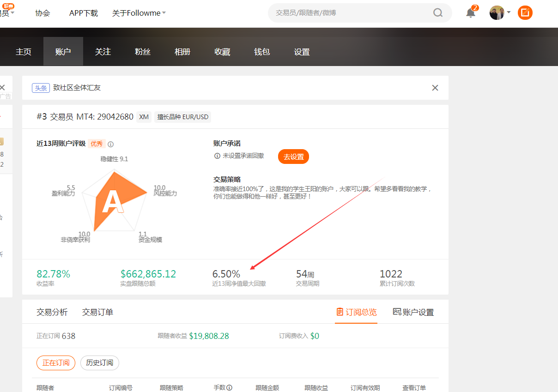Viewport: 558px width, 392px height.
Task: Click the 跟随策略 column header
Action: (x=172, y=388)
